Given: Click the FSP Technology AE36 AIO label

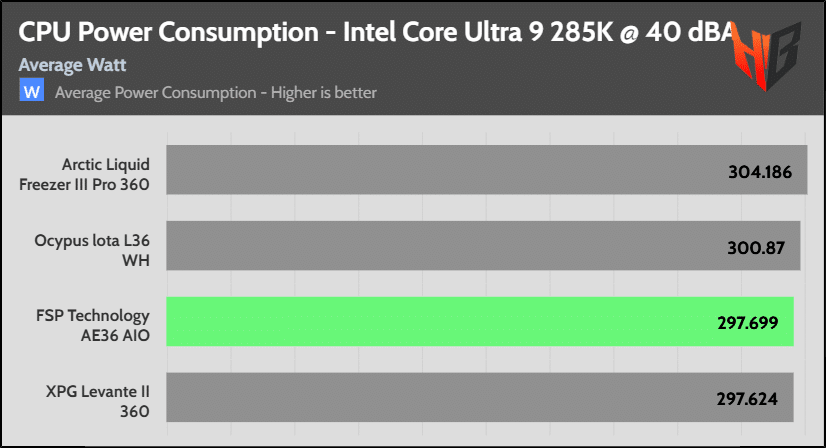Looking at the screenshot, I should pyautogui.click(x=93, y=325).
